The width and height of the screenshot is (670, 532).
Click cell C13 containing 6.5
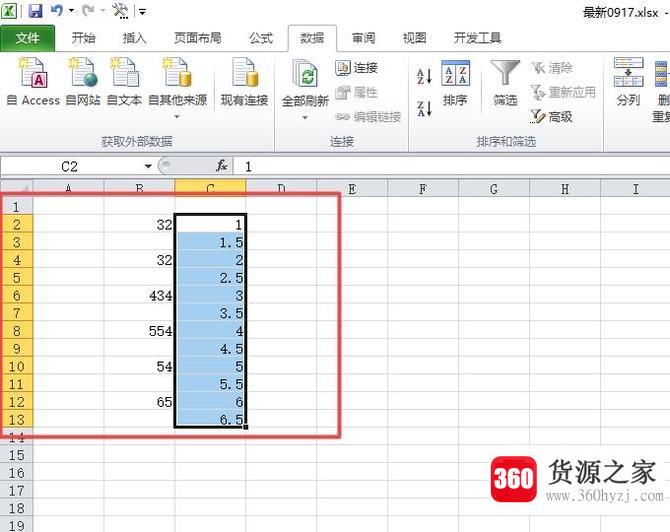210,419
